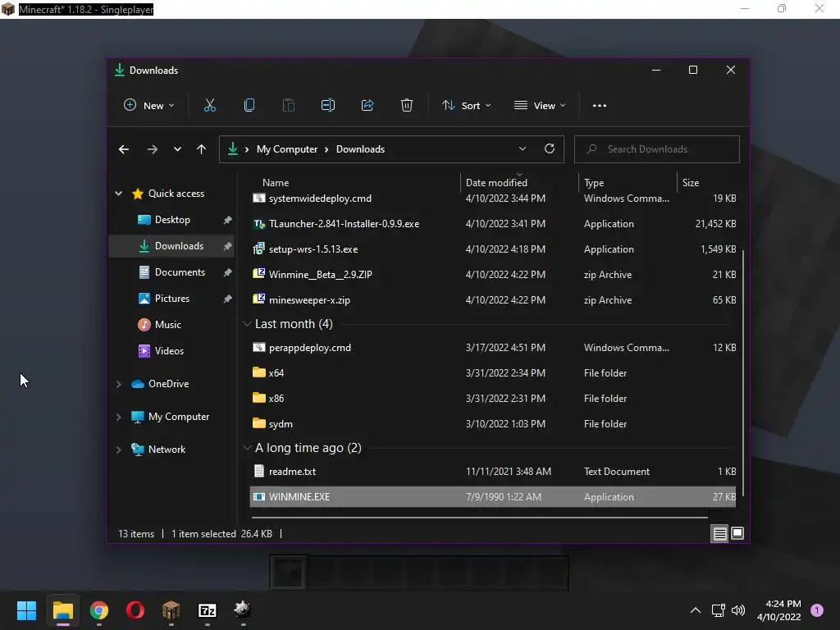Click the Copy icon in toolbar
The width and height of the screenshot is (840, 630).
point(249,106)
